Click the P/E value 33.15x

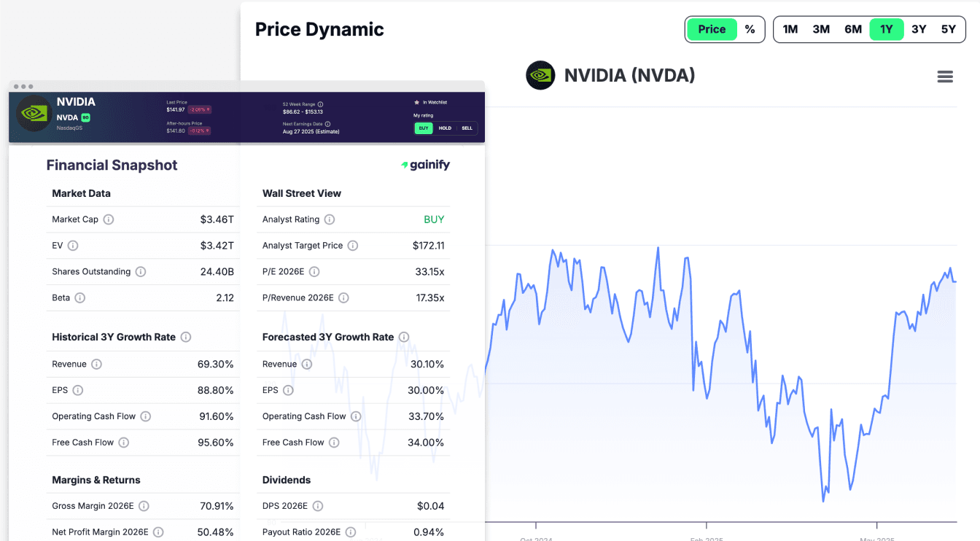coord(429,272)
